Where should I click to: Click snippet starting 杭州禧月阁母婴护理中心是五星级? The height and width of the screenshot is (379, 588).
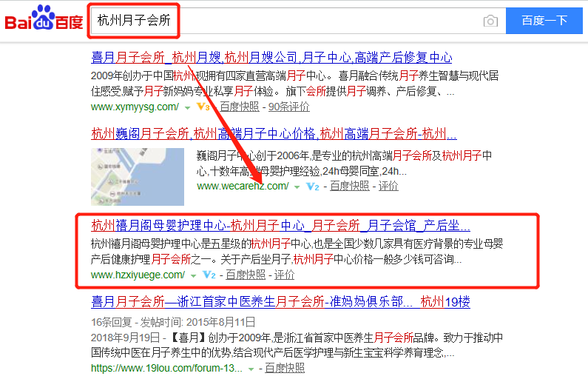[x=297, y=252]
